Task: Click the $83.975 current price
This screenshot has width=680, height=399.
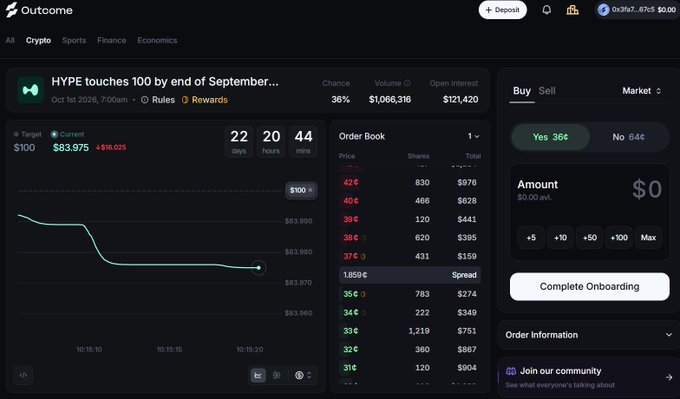Action: click(71, 147)
